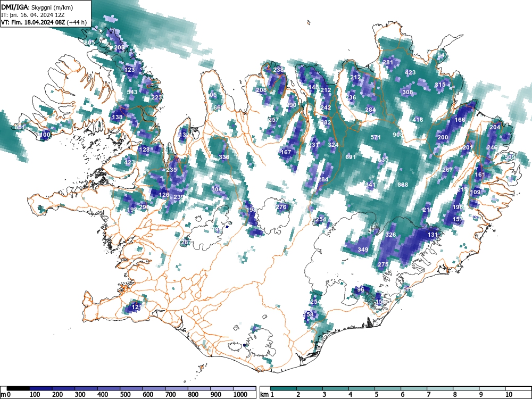
Task: Click the visibility value 236
Action: (351, 97)
